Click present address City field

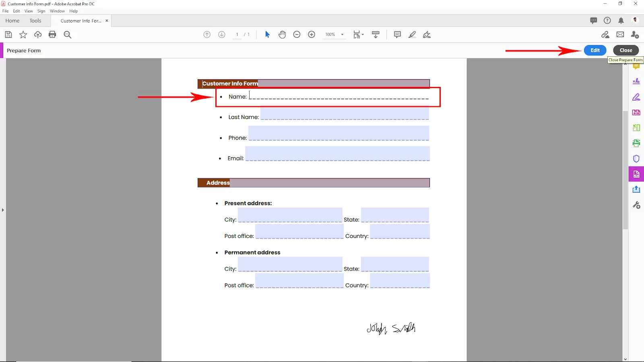pyautogui.click(x=290, y=215)
